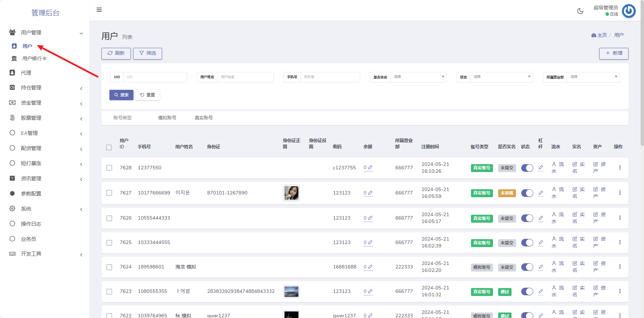644x318 pixels.
Task: Open the 流水 flow icon for user 7625
Action: (554, 239)
